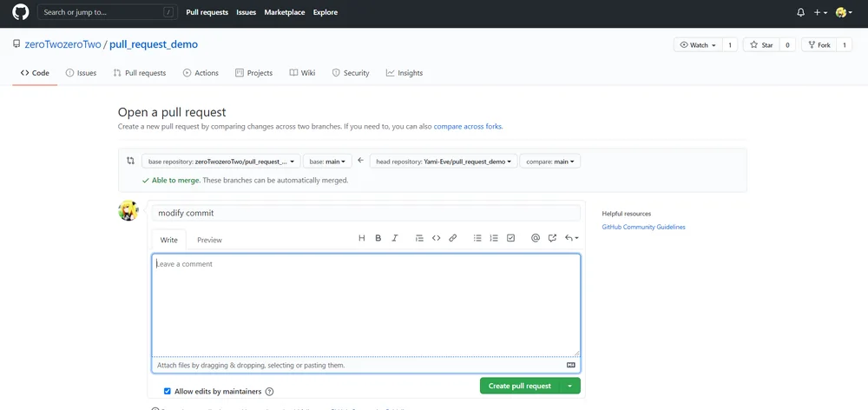Click the author avatar beside the title

click(x=128, y=211)
